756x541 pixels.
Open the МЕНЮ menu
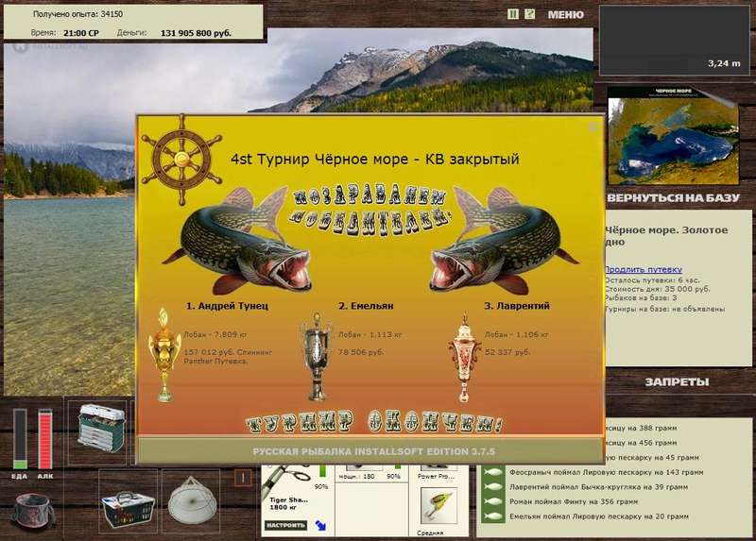tap(565, 15)
